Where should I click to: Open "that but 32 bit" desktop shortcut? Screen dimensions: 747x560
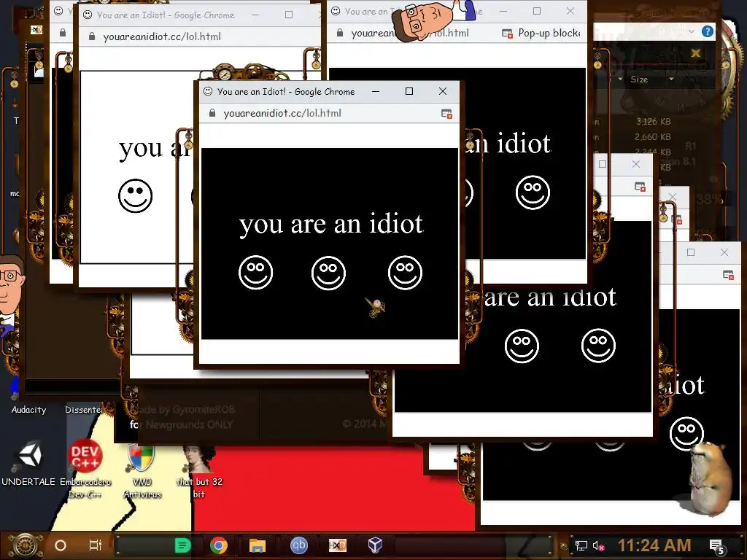[x=199, y=472]
